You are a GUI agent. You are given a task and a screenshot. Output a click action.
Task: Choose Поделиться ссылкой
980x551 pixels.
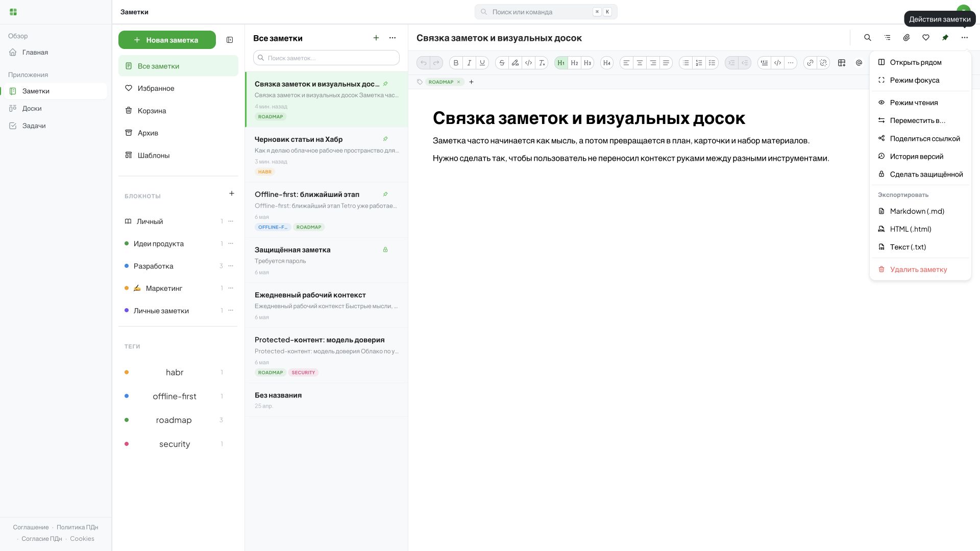(920, 139)
